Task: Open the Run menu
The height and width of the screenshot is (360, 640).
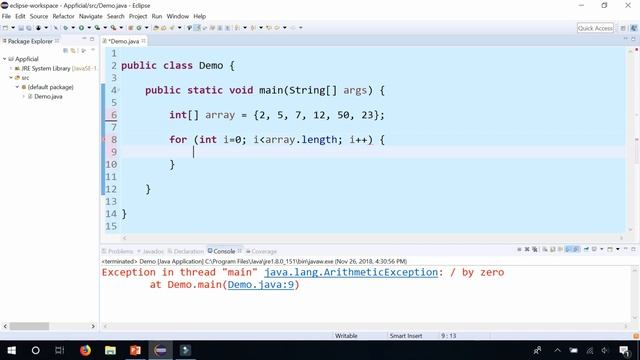Action: pyautogui.click(x=157, y=16)
